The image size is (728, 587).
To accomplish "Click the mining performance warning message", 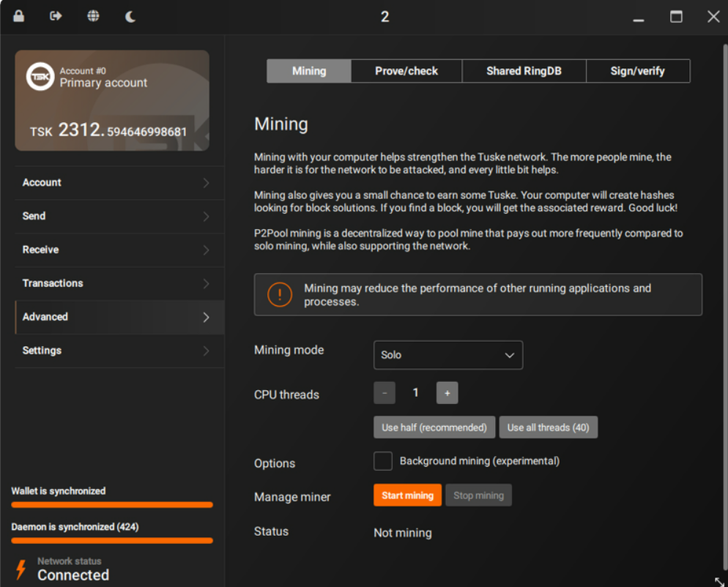I will click(478, 295).
